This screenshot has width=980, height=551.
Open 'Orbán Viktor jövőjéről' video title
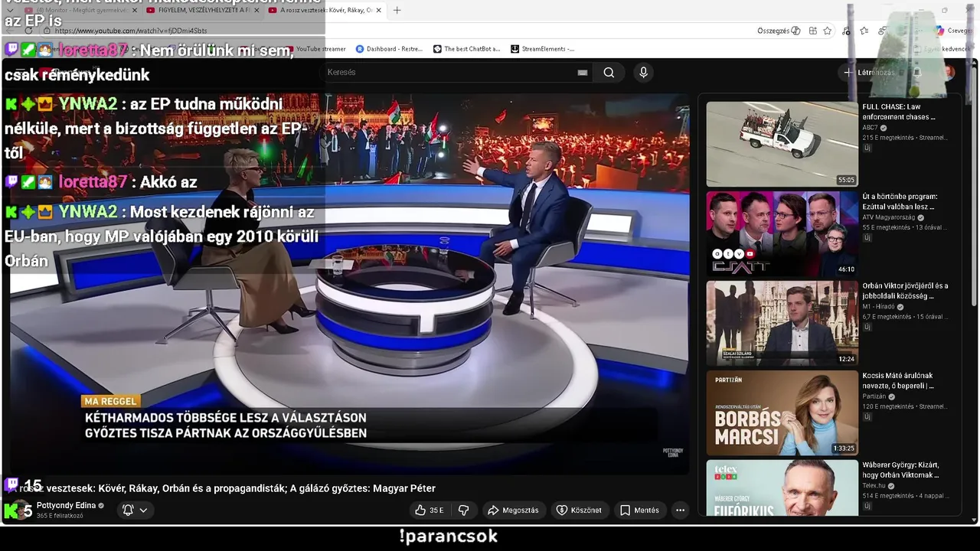(x=905, y=291)
